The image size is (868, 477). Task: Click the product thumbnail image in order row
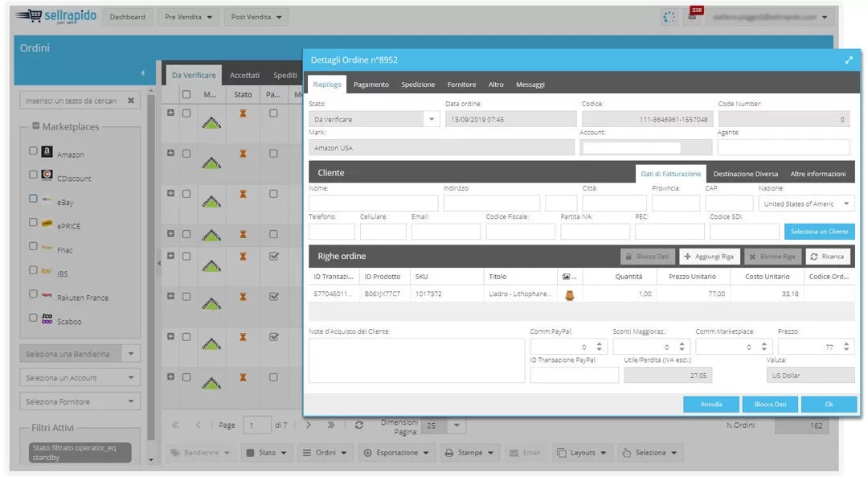point(570,294)
